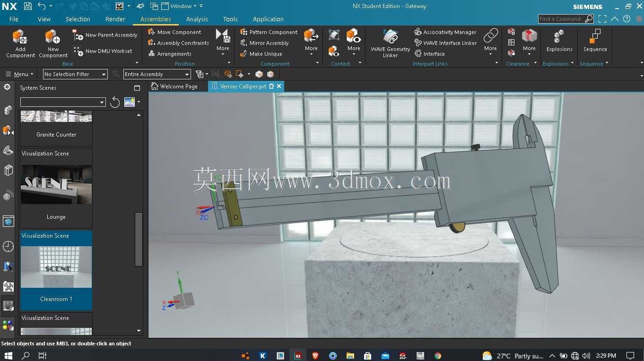Open the Render ribbon tab
Screen dimensions: 644x361
115,19
